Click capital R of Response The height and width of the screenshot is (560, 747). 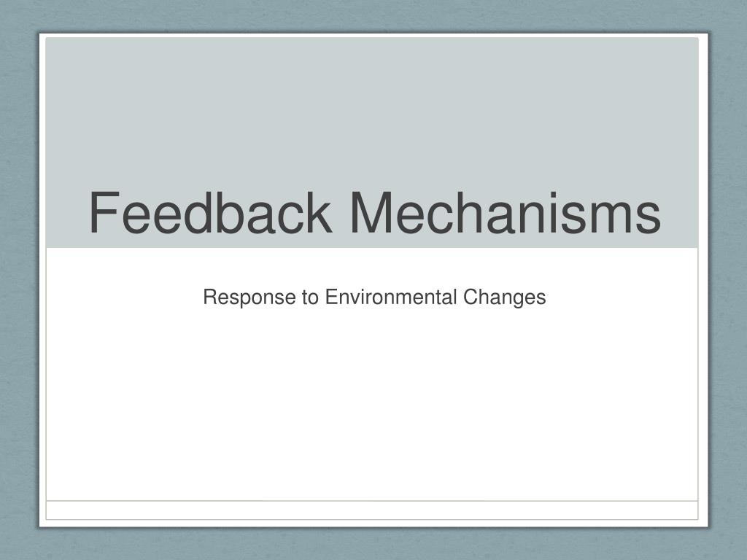click(210, 297)
